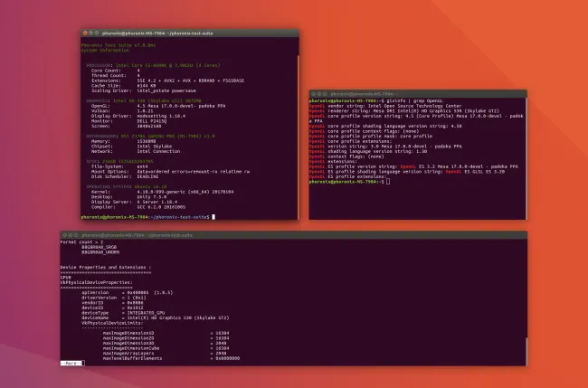Click the scrollbar of the glxinfo terminal
588x388 pixels.
point(526,158)
